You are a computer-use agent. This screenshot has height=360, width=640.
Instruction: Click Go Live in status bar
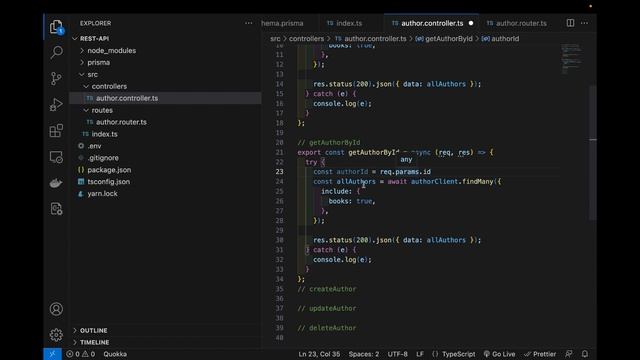[x=499, y=354]
